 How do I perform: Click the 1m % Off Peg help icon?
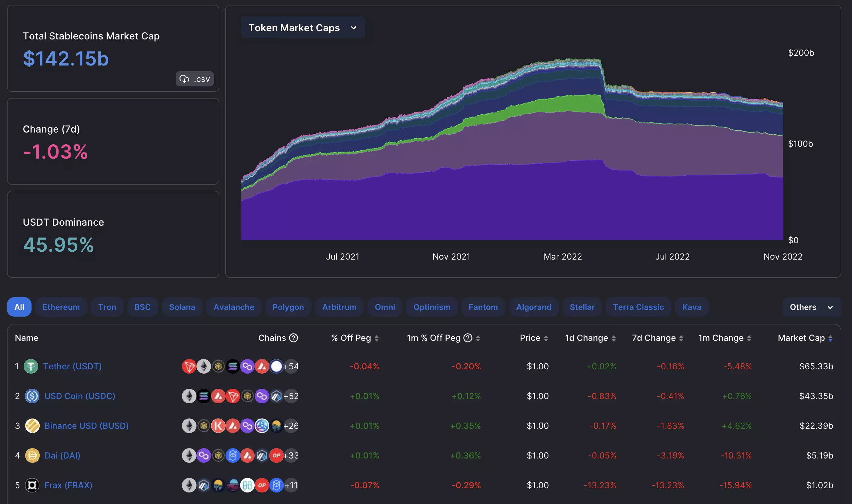click(468, 338)
